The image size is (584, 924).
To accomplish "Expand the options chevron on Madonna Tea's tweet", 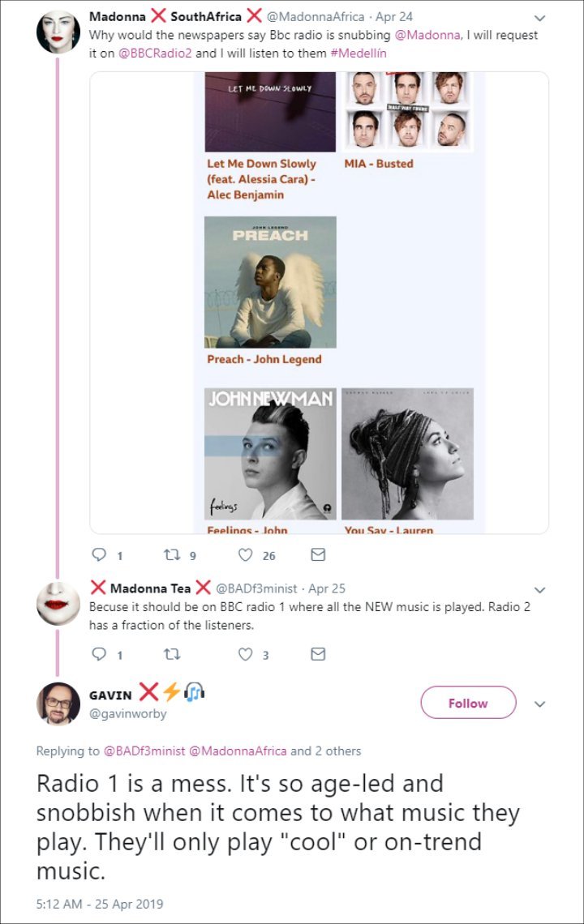I will (539, 590).
